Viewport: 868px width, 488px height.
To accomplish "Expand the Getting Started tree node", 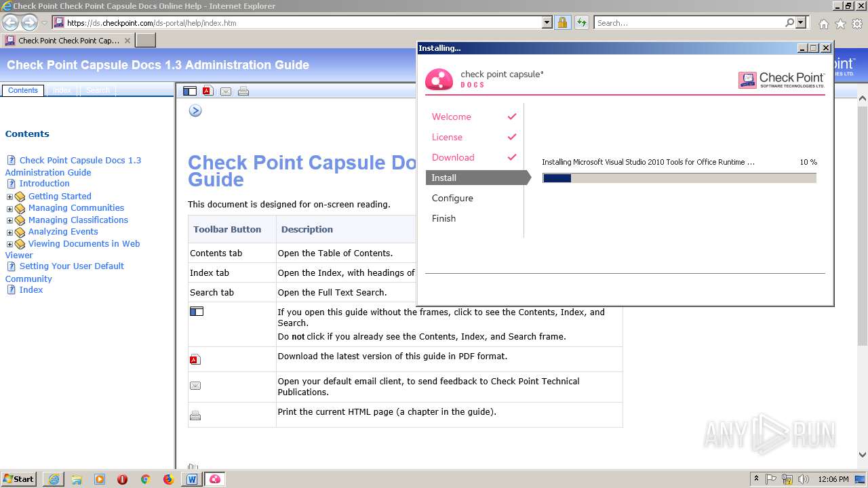I will pos(9,197).
